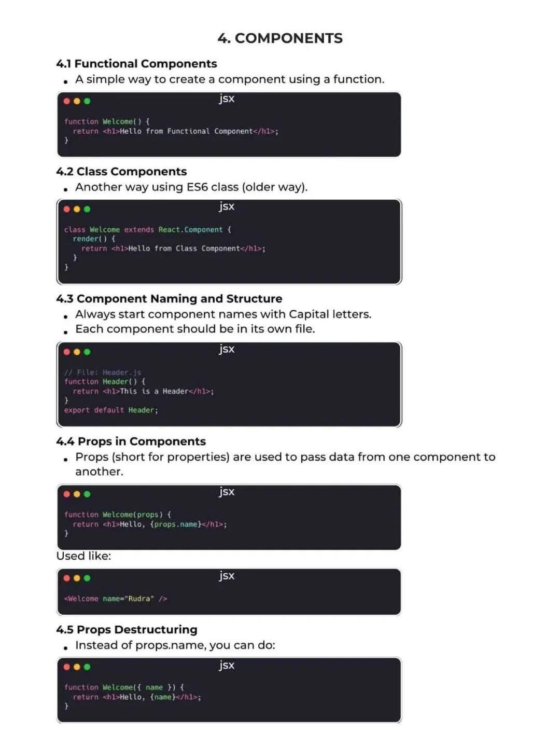Click the 4.1 Functional Components heading

pos(136,64)
